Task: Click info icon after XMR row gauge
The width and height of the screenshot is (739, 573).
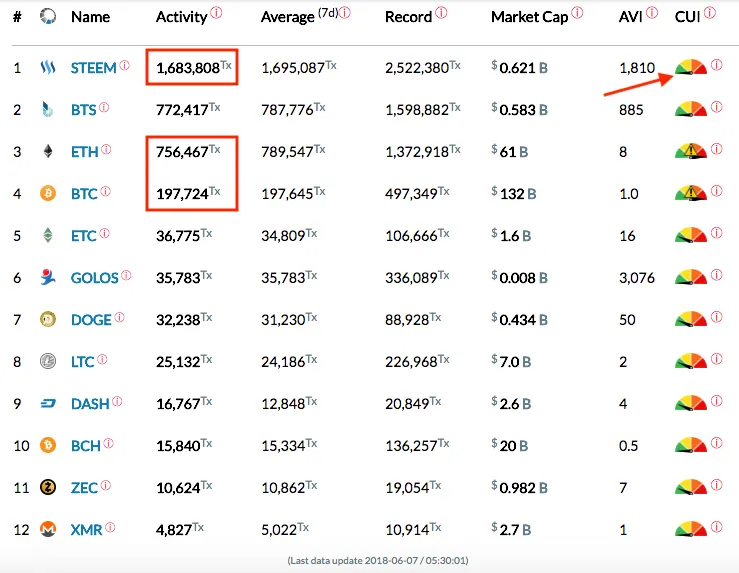Action: (x=716, y=527)
